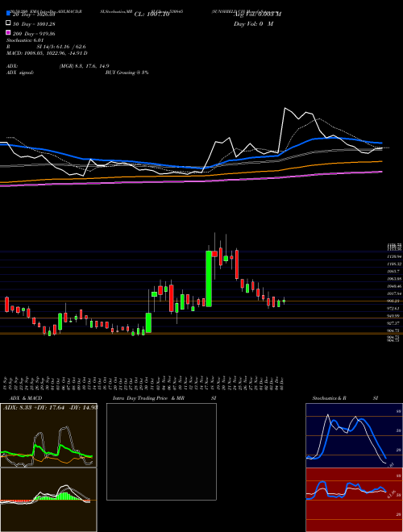Click the 'Day Vol: 0 M' text
This screenshot has width=403, height=532.
click(253, 23)
